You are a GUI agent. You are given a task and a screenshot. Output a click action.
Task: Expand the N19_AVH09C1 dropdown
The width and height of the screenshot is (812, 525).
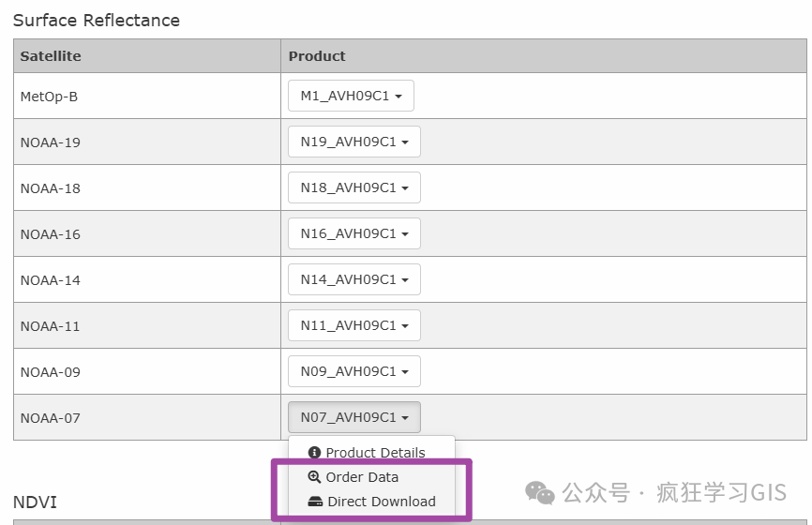point(353,142)
